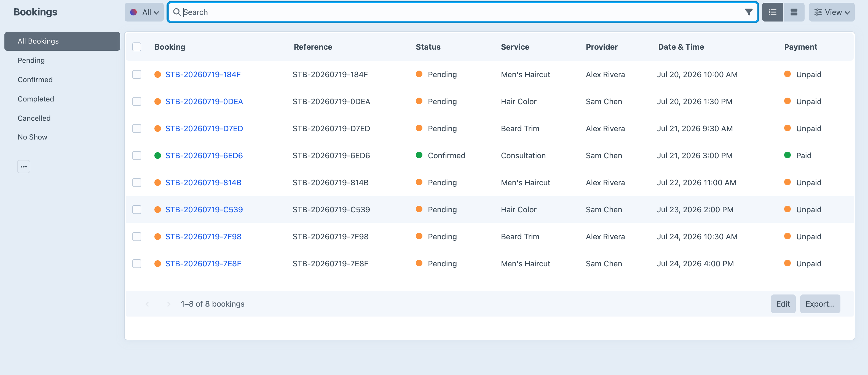
Task: Click date Jul 22, 2026 11:00 AM
Action: click(696, 183)
